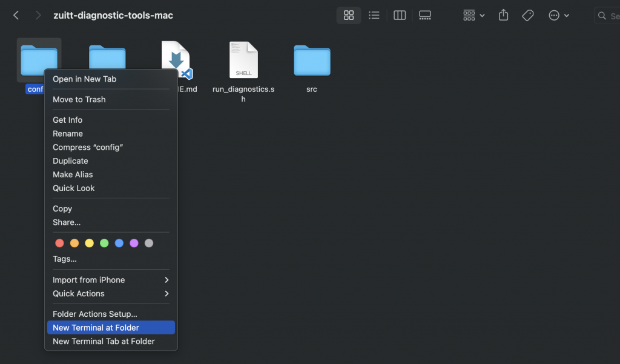Switch Finder to gallery view
Screen dimensions: 620x364
coord(425,16)
